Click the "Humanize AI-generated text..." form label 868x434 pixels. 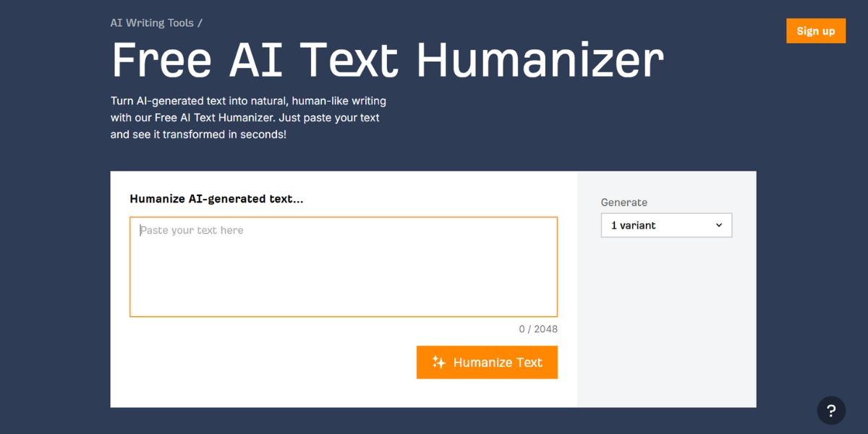click(x=216, y=199)
